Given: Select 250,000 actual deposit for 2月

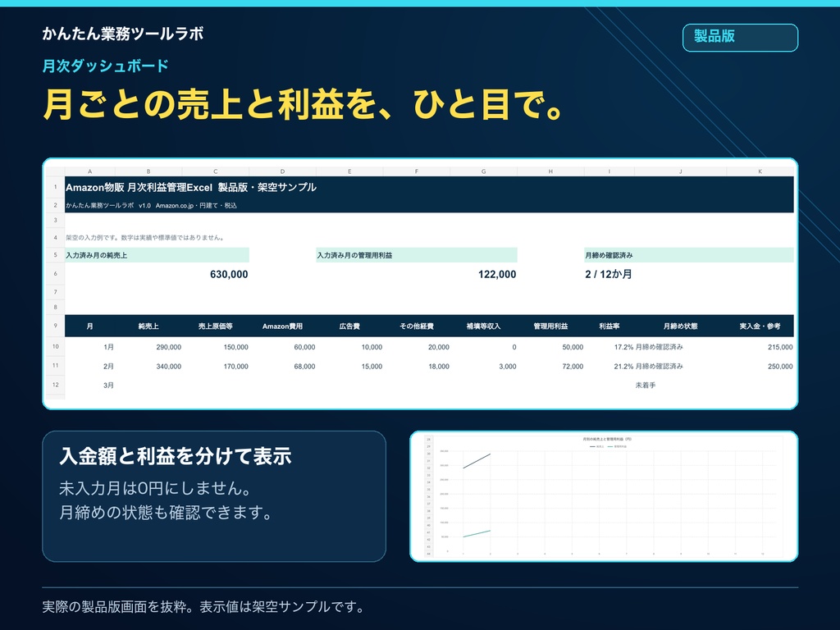Looking at the screenshot, I should (780, 367).
